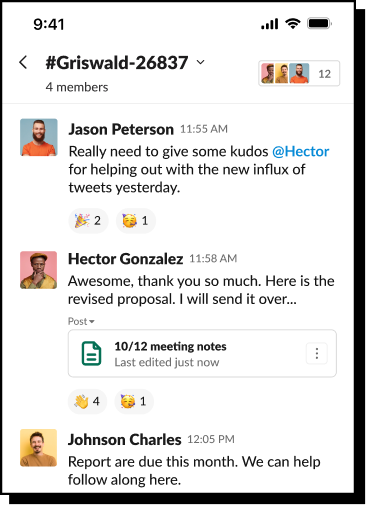Toggle partying face reaction under Jason's message
Image resolution: width=366 pixels, height=505 pixels.
[136, 221]
